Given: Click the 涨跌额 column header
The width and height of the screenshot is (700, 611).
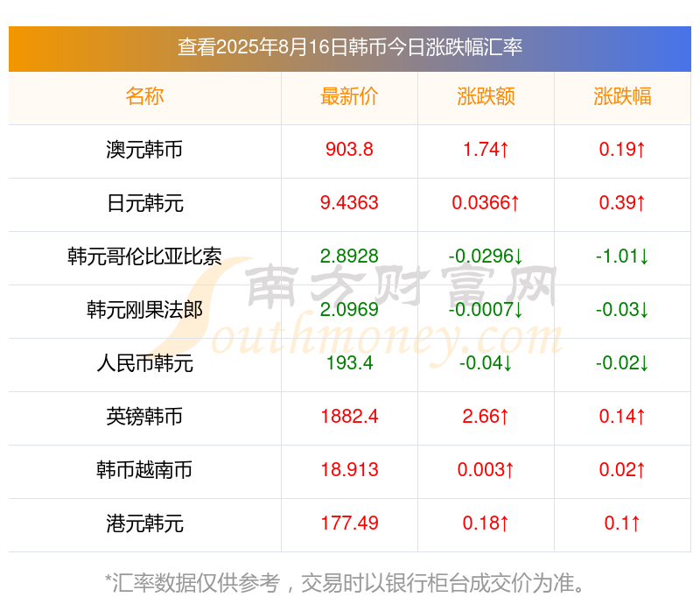Looking at the screenshot, I should [486, 96].
